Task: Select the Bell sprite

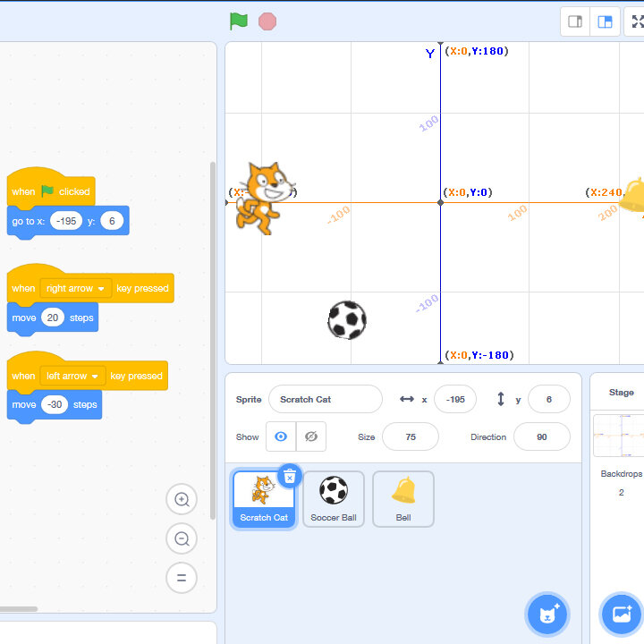Action: coord(403,499)
